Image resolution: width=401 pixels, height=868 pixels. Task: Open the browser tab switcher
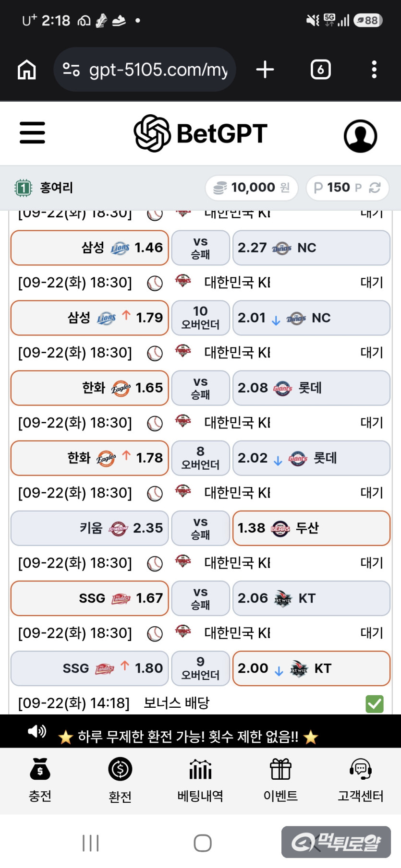coord(321,70)
